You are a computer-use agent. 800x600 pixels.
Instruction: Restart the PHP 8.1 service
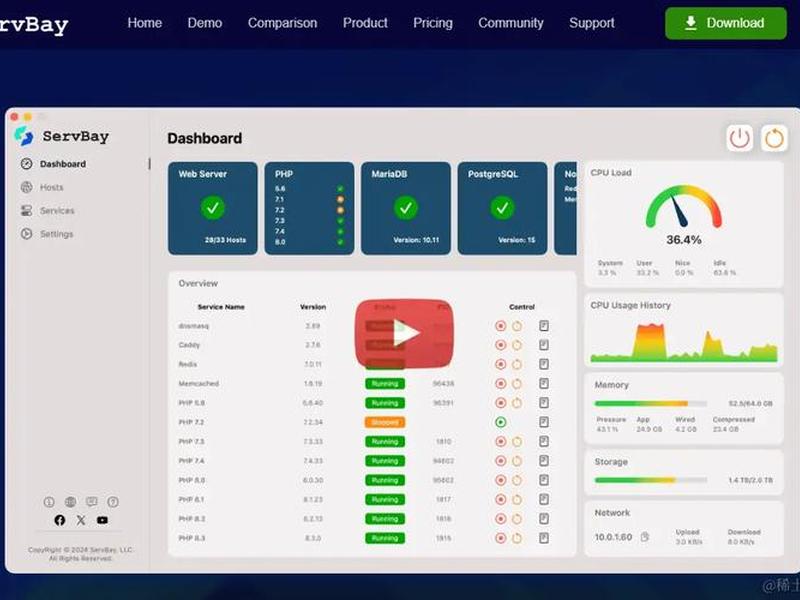pyautogui.click(x=517, y=499)
